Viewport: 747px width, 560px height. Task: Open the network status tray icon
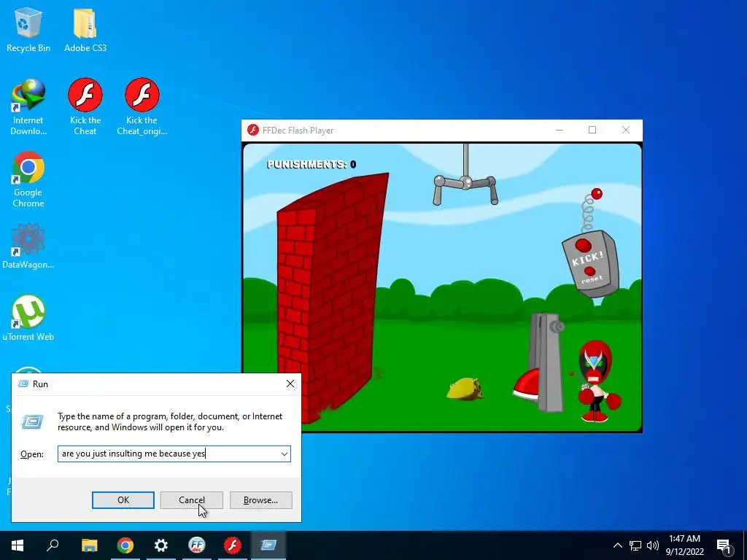click(x=635, y=545)
